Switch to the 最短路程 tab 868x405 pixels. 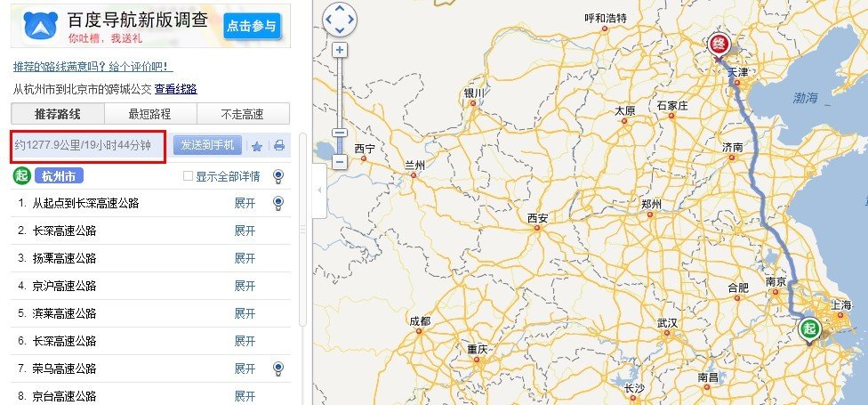tap(150, 114)
